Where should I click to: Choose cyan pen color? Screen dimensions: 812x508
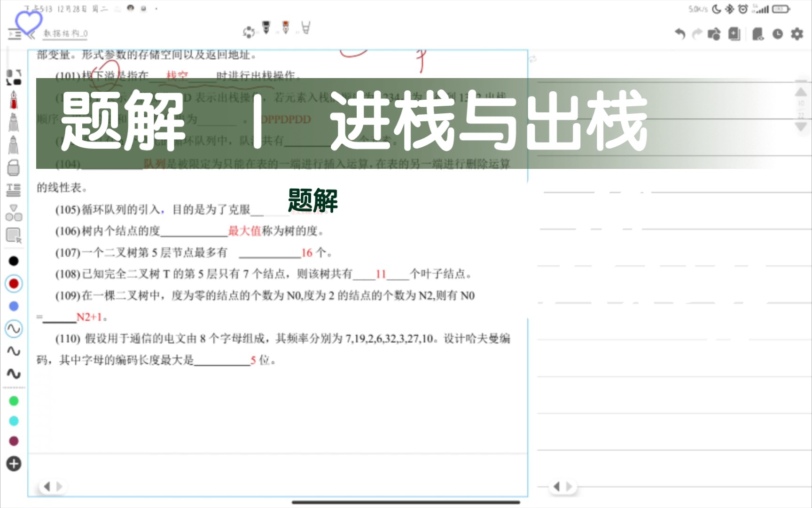tap(14, 421)
